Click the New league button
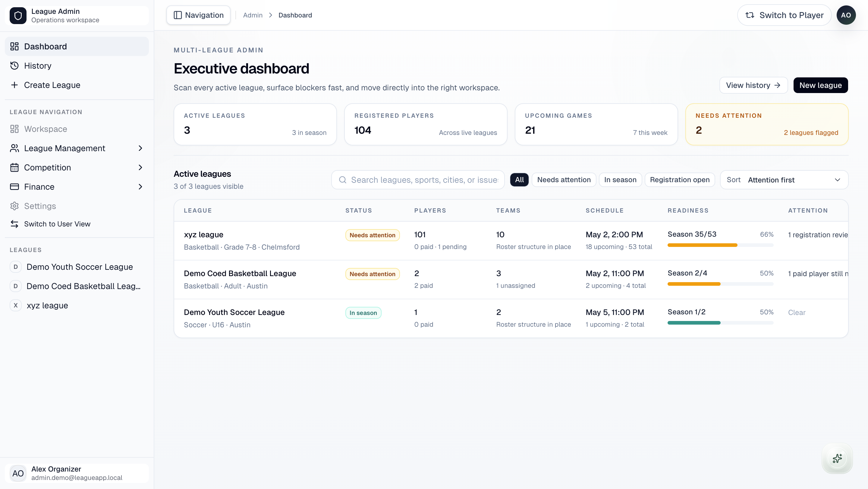This screenshot has height=489, width=868. tap(820, 86)
